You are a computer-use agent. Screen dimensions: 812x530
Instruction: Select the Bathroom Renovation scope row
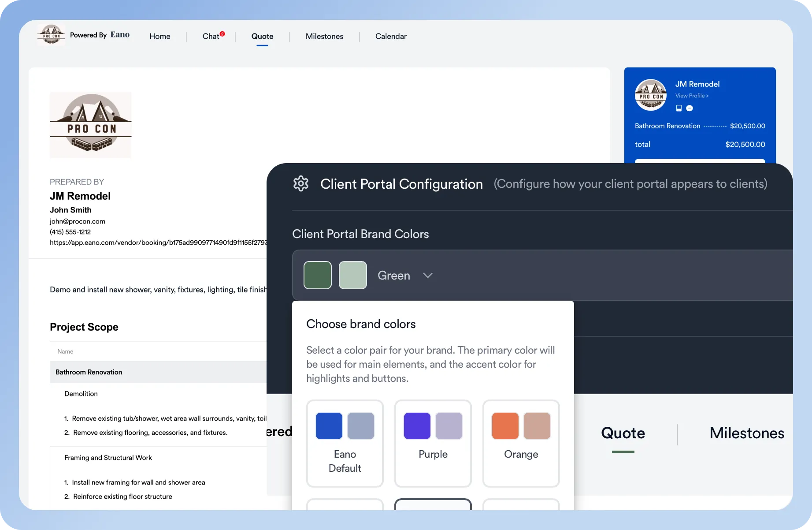[x=159, y=372]
